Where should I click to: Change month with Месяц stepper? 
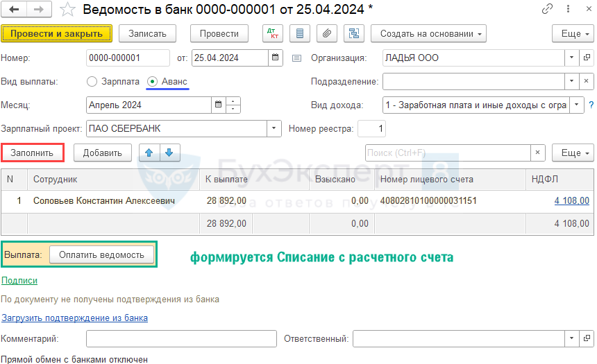pos(233,105)
